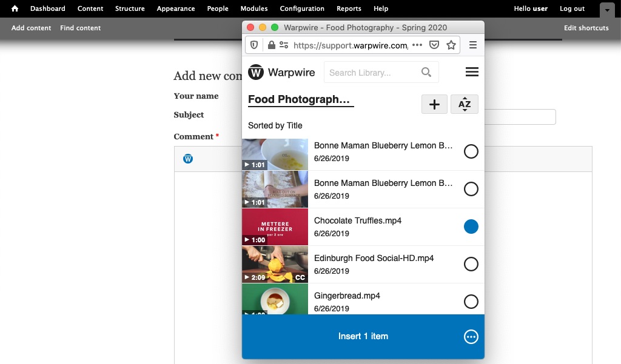The image size is (621, 364).
Task: Open Edinburgh Food Social video thumbnail
Action: [275, 264]
